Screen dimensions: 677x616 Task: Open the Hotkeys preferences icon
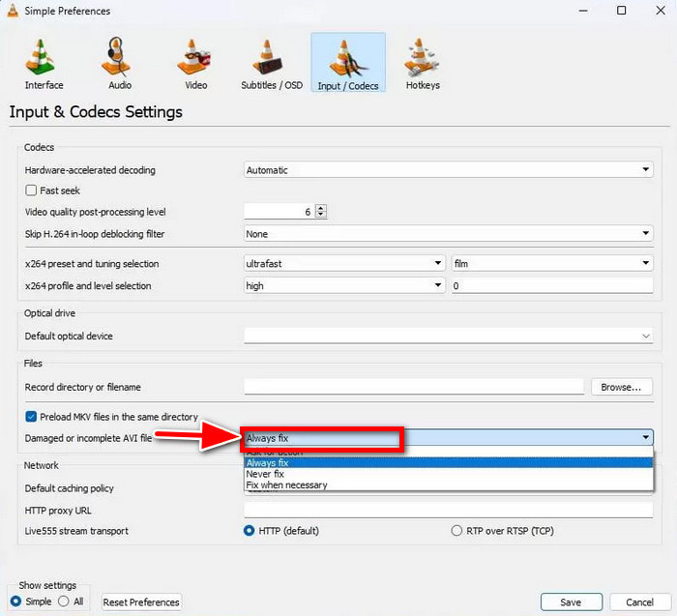click(423, 60)
